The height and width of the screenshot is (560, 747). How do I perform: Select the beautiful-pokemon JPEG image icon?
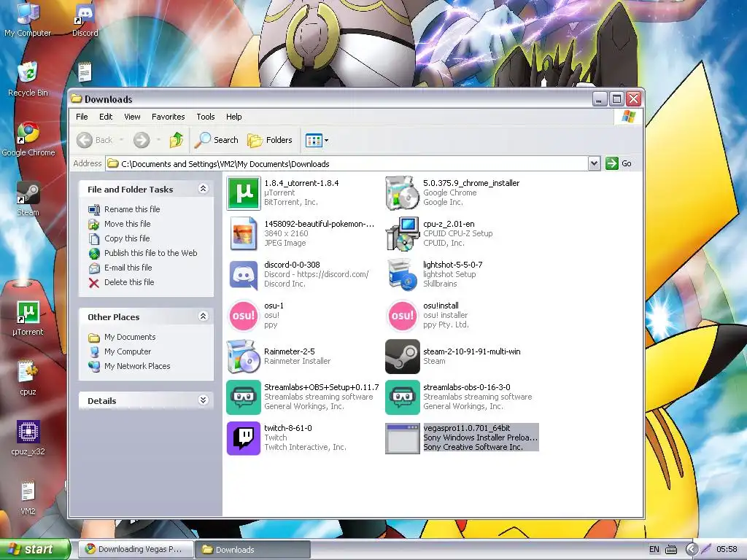244,233
